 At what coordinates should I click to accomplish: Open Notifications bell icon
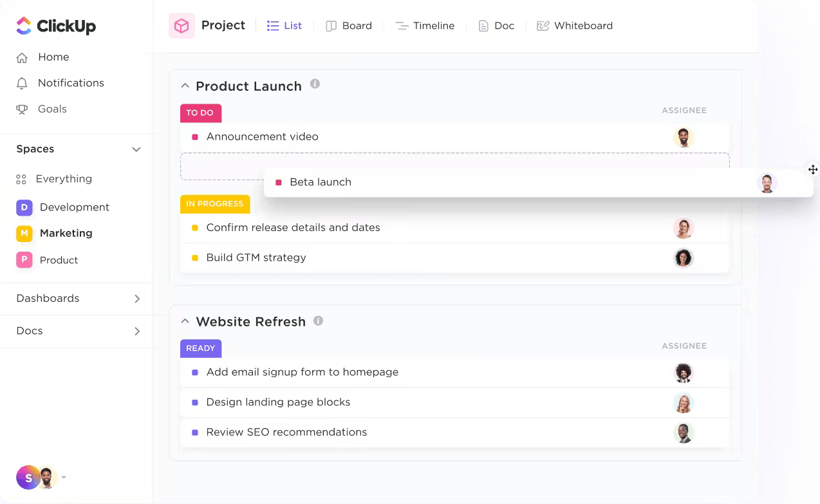pyautogui.click(x=22, y=84)
